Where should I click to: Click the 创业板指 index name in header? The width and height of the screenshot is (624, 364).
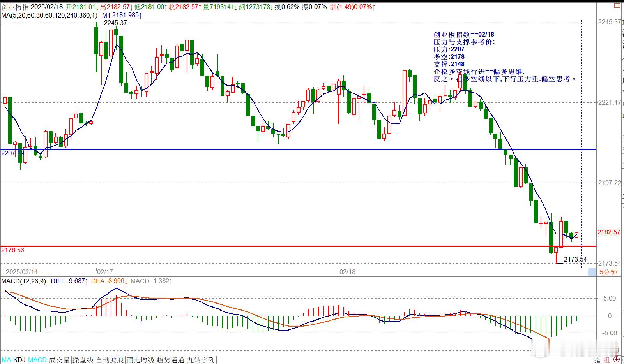[15, 7]
